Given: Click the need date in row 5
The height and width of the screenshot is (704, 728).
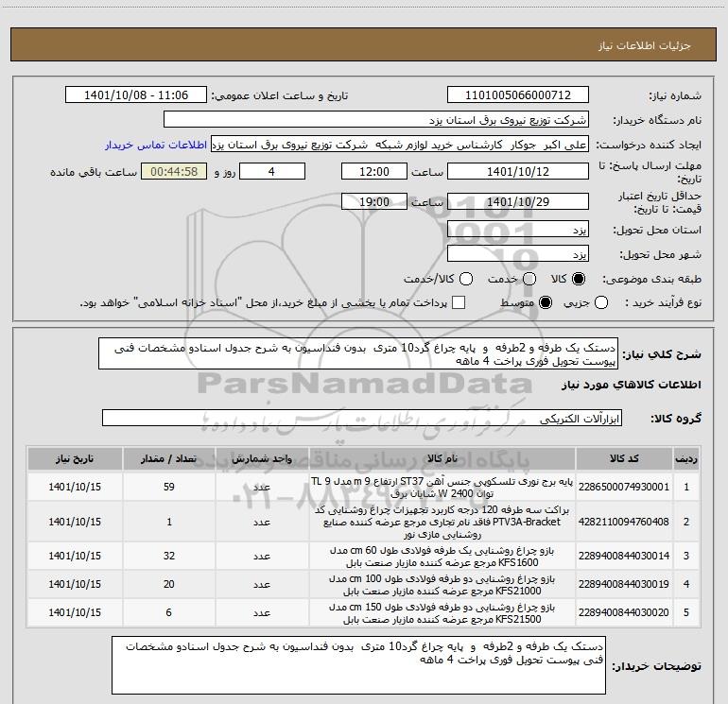Looking at the screenshot, I should [75, 612].
